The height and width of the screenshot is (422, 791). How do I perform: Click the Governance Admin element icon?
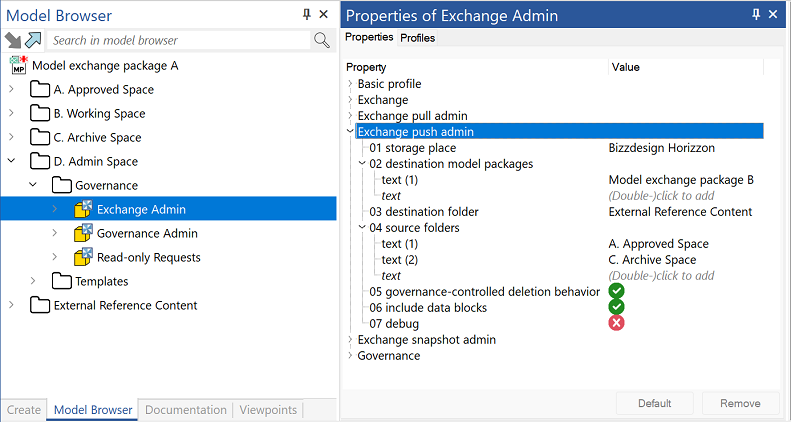83,233
